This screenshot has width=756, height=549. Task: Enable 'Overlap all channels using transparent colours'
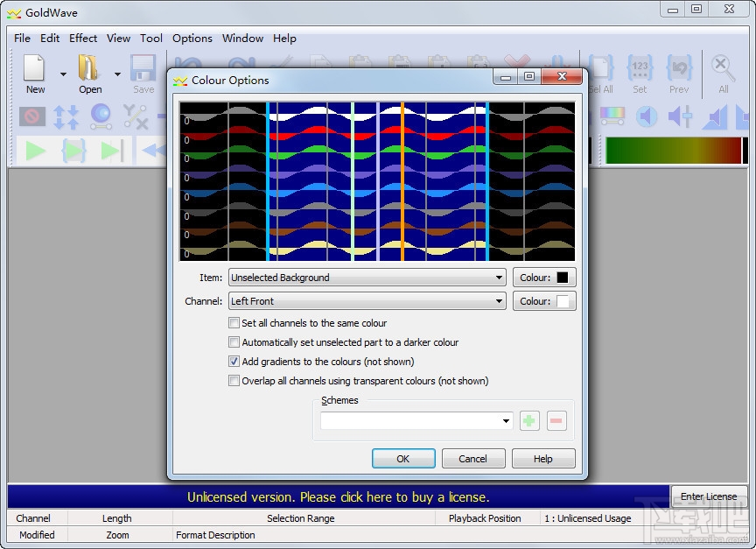[x=234, y=380]
